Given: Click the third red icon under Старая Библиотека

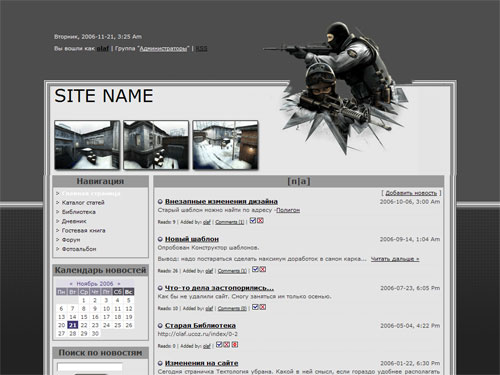Looking at the screenshot, I should click(235, 345).
